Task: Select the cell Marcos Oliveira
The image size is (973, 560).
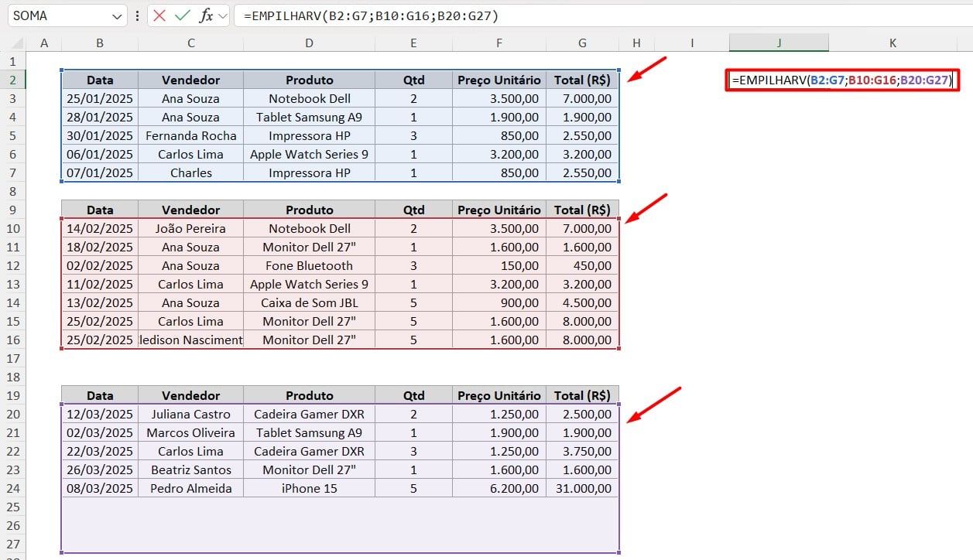Action: pyautogui.click(x=190, y=432)
